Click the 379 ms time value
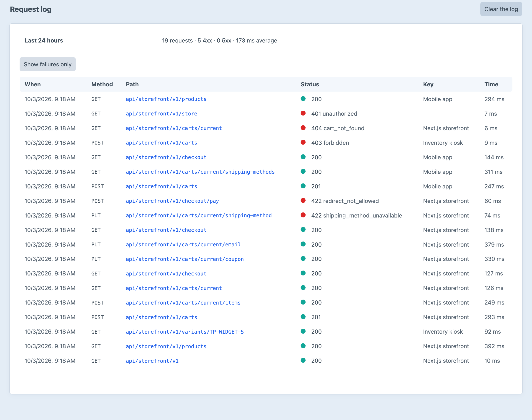Viewport: 532px width, 420px height. 494,244
